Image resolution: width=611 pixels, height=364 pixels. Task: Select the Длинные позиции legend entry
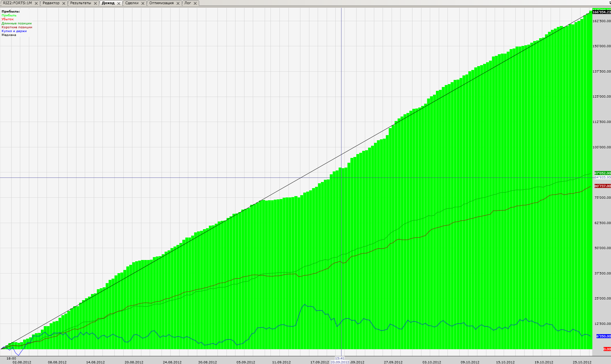[x=17, y=23]
